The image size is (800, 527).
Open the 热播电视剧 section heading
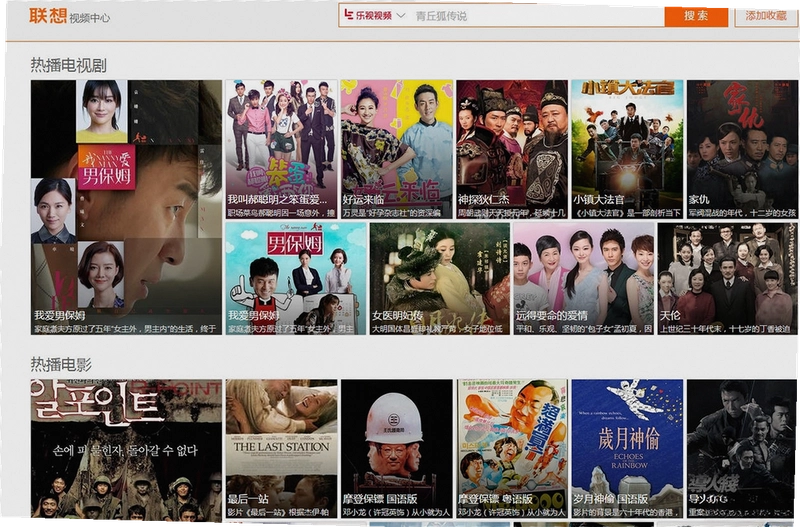coord(68,65)
